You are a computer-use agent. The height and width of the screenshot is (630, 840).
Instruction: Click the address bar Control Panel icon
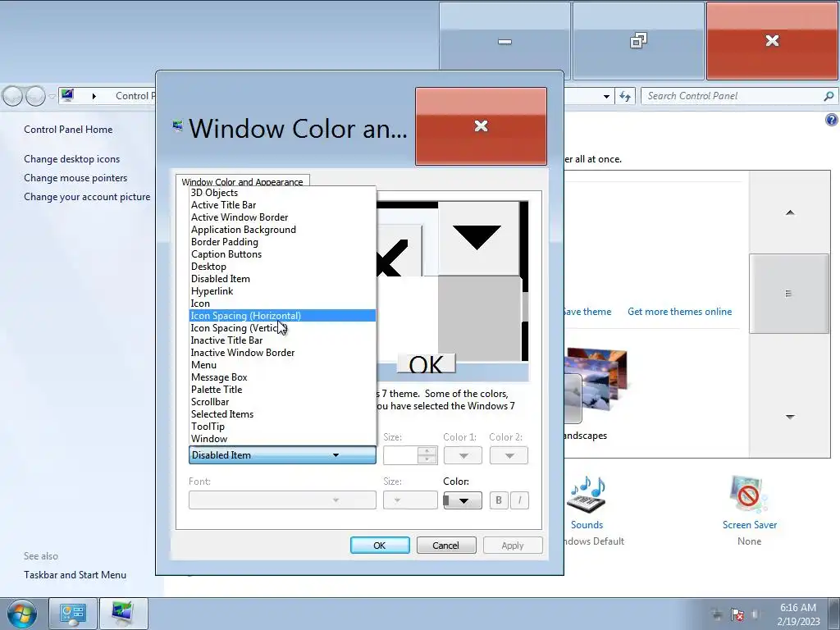pyautogui.click(x=67, y=95)
